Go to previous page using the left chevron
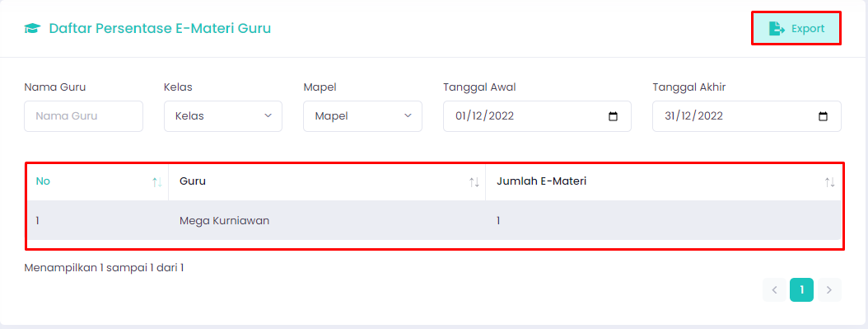The width and height of the screenshot is (868, 329). coord(774,289)
